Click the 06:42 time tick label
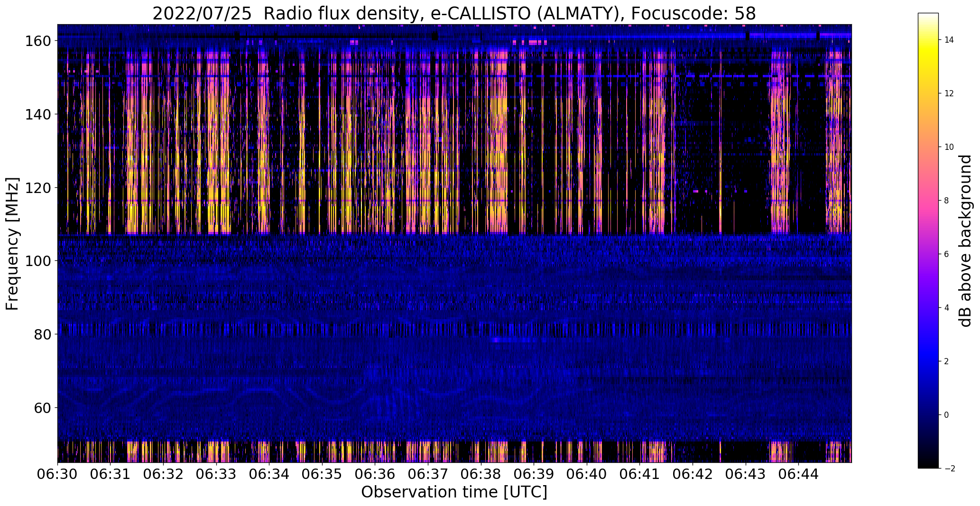The height and width of the screenshot is (506, 980). (693, 474)
